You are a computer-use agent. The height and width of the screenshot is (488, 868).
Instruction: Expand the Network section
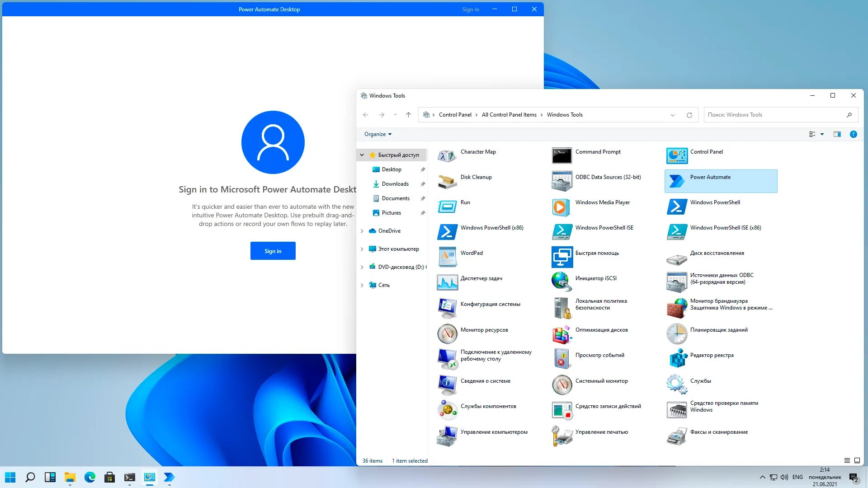[363, 285]
